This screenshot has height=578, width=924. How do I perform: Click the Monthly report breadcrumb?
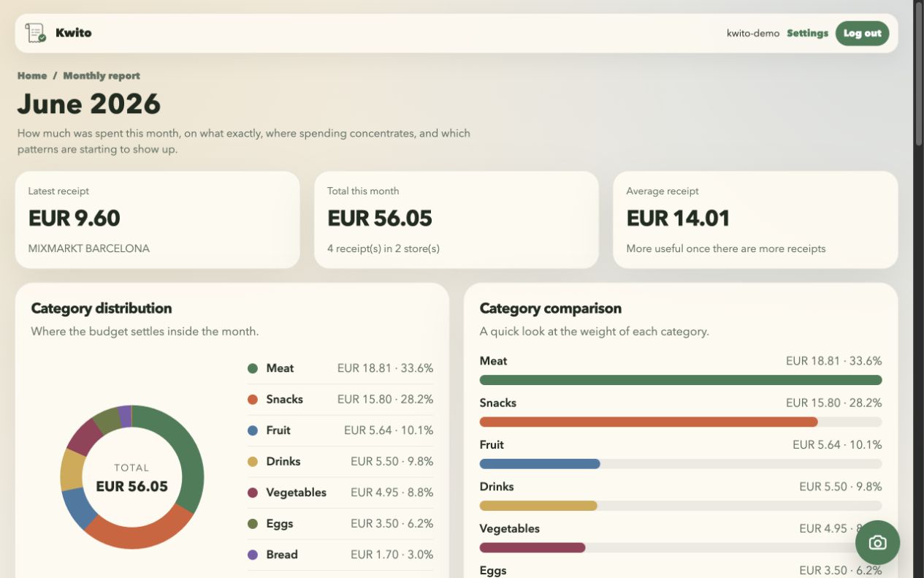102,75
